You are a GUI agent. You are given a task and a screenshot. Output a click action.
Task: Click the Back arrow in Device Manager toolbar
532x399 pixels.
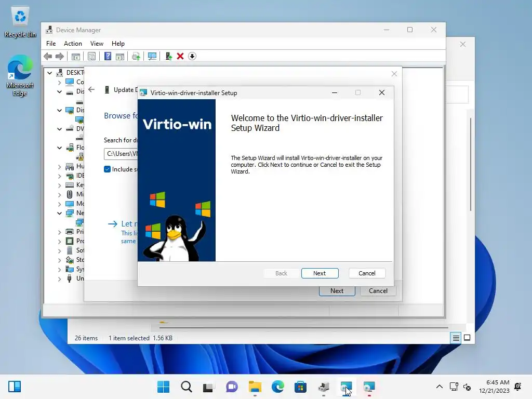pyautogui.click(x=48, y=56)
